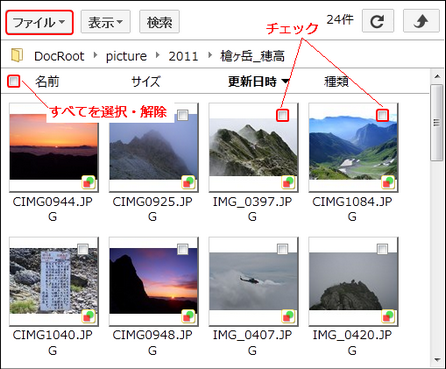Click the overlay badge icon on IMG_0420.JPG
Image resolution: width=446 pixels, height=369 pixels.
pyautogui.click(x=388, y=316)
